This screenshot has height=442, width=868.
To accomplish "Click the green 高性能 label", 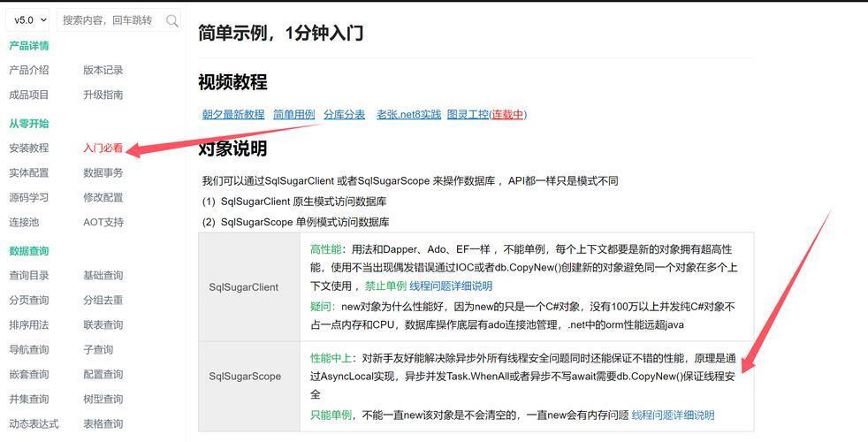I will [325, 250].
